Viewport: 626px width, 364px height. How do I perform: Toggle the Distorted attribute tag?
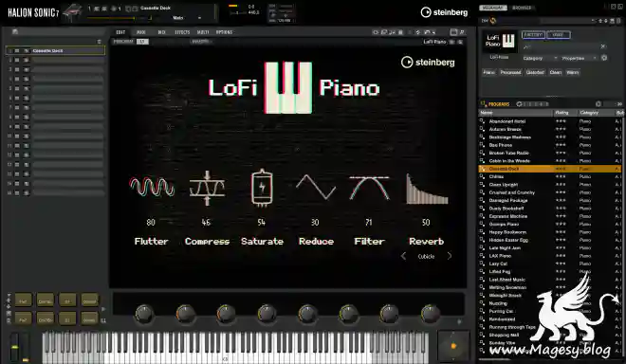[535, 72]
